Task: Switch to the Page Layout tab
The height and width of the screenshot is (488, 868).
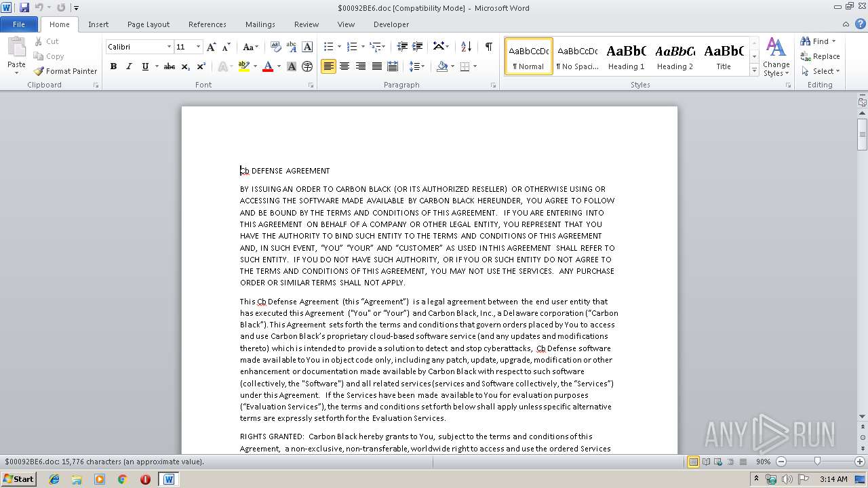Action: [149, 24]
